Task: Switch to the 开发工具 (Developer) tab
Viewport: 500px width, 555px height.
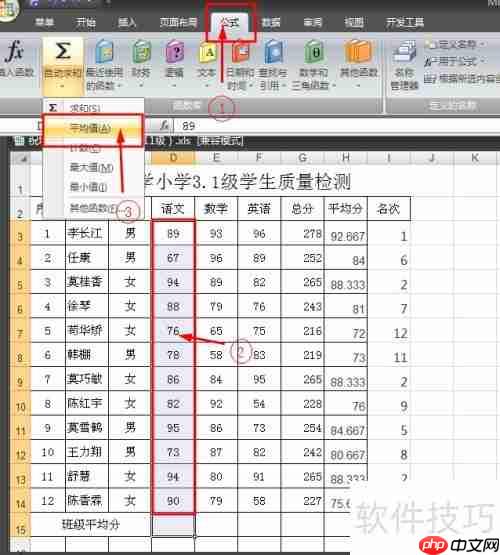Action: pyautogui.click(x=405, y=22)
